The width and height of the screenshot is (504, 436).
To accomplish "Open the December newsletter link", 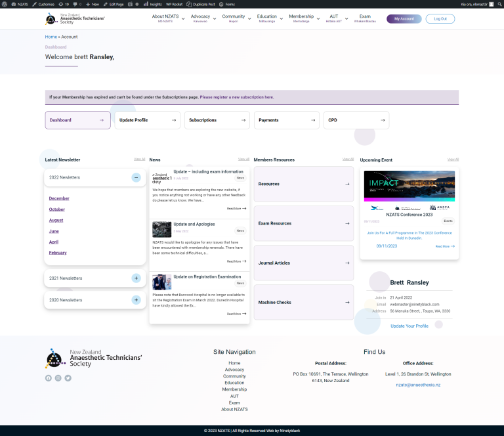I will coord(59,198).
